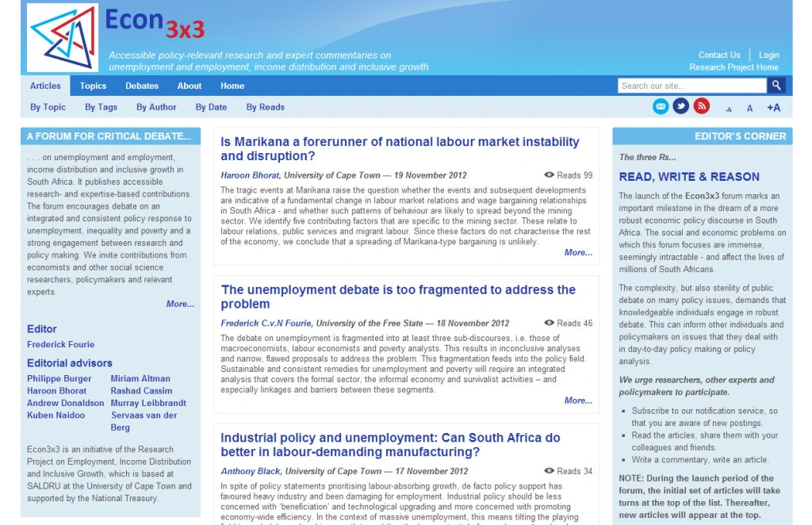Open unemployment debate too fragmented article
The height and width of the screenshot is (525, 812).
(x=398, y=297)
